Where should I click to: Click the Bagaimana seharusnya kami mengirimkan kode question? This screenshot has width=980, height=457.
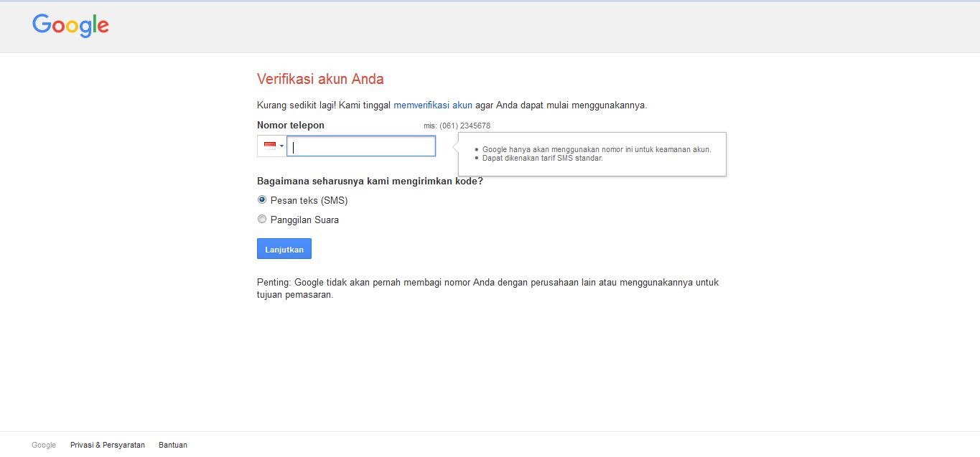pos(370,181)
